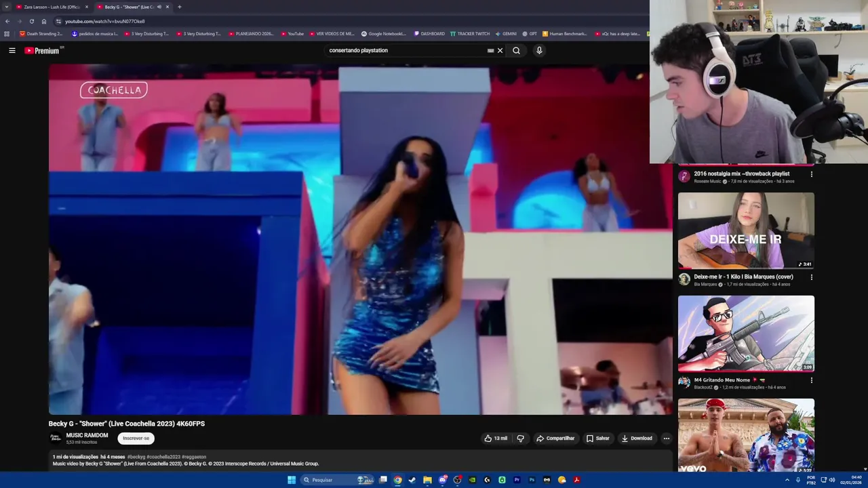Open the MUSIC RAMDOM channel name link
The height and width of the screenshot is (488, 868).
pyautogui.click(x=87, y=435)
